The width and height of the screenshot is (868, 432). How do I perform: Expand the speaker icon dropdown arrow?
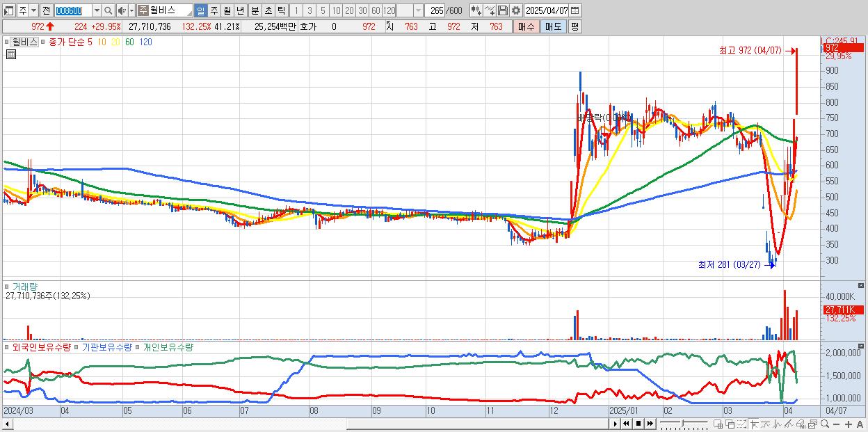(131, 10)
